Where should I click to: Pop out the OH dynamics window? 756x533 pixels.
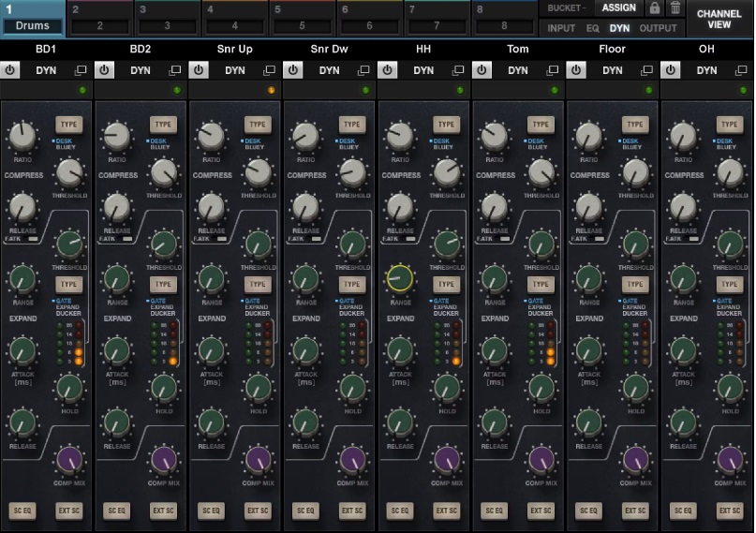741,70
